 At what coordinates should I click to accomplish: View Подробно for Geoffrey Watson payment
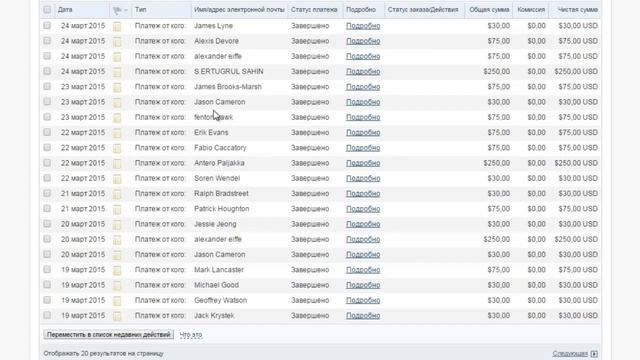point(363,300)
